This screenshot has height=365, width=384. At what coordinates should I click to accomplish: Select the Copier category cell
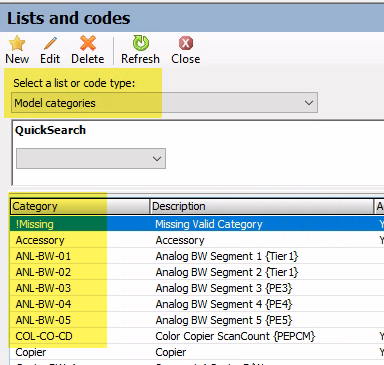31,352
